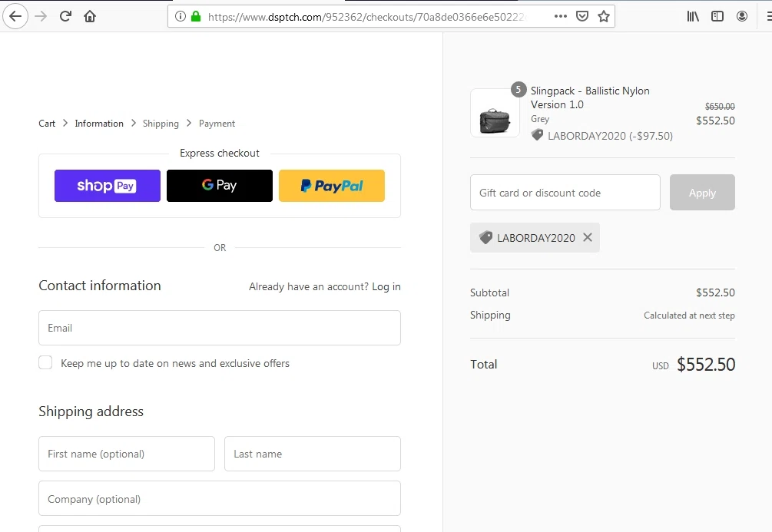
Task: Check out with Shop Pay
Action: (108, 186)
